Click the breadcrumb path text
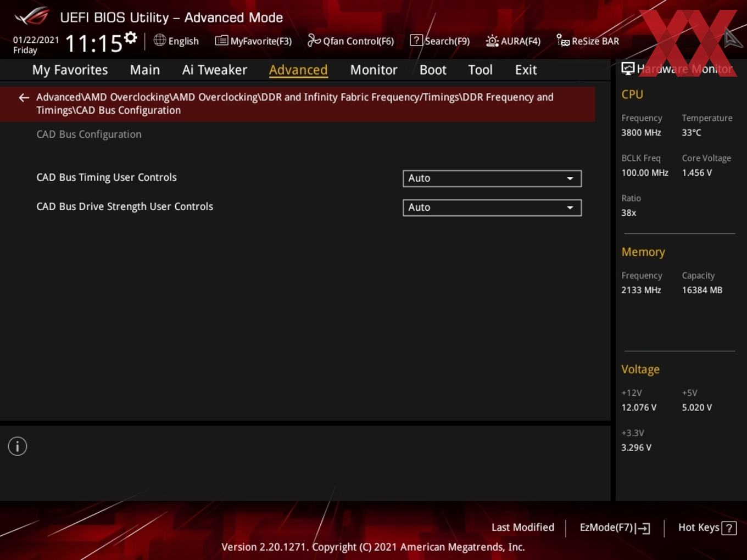 tap(295, 104)
